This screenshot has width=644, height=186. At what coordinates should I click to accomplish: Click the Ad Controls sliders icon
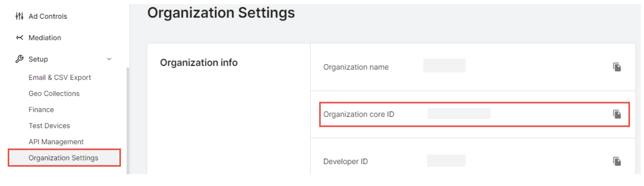pos(19,16)
